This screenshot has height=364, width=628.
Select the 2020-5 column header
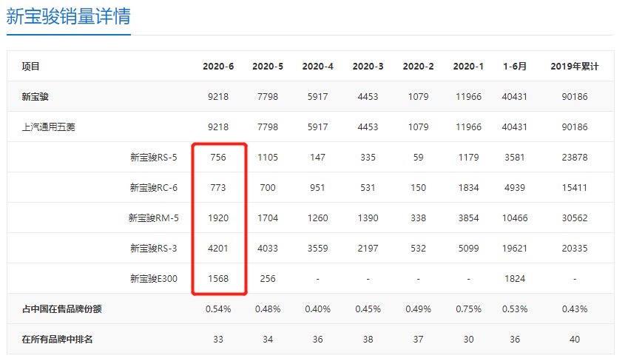[268, 67]
